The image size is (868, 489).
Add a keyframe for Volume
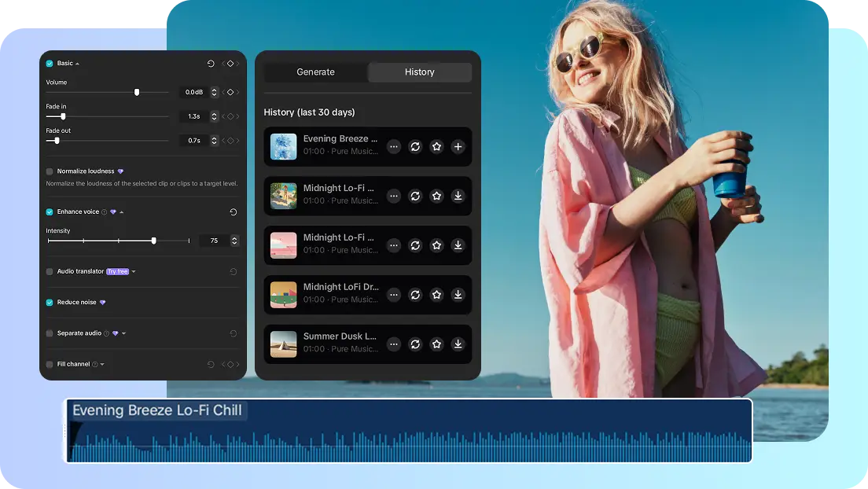[x=232, y=92]
